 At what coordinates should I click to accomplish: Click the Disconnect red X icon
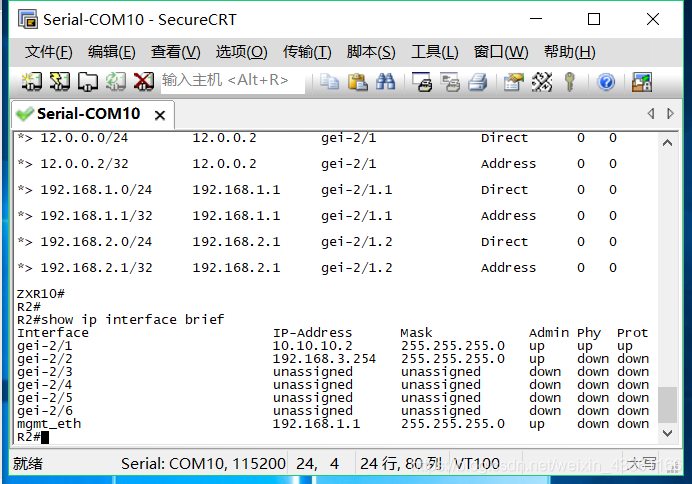coord(144,82)
